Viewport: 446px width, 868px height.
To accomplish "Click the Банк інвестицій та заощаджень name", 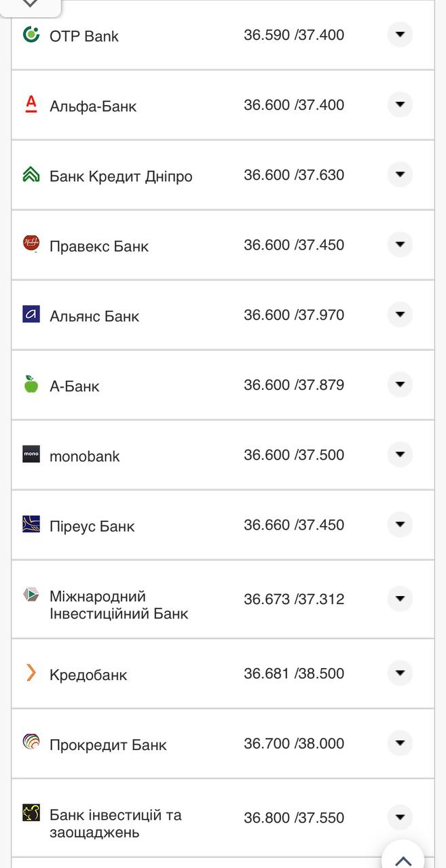I will click(x=115, y=823).
